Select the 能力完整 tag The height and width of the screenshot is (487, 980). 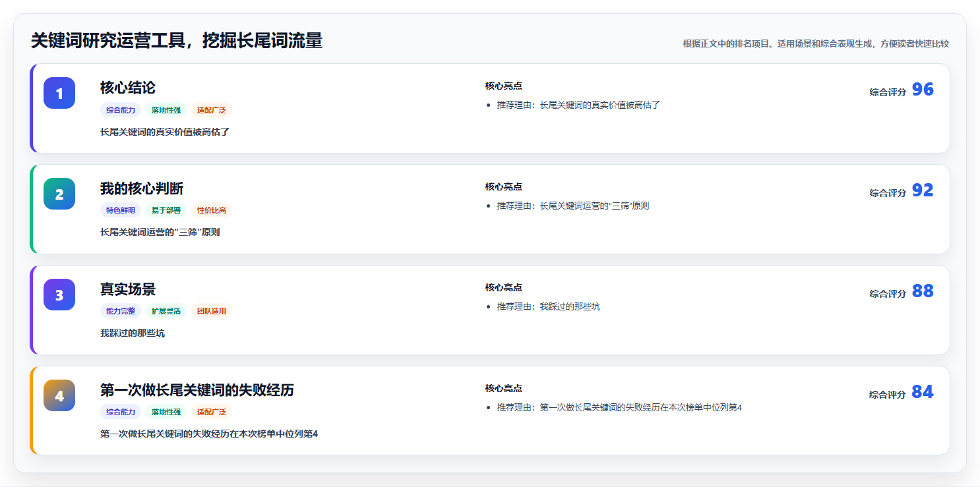pyautogui.click(x=121, y=311)
